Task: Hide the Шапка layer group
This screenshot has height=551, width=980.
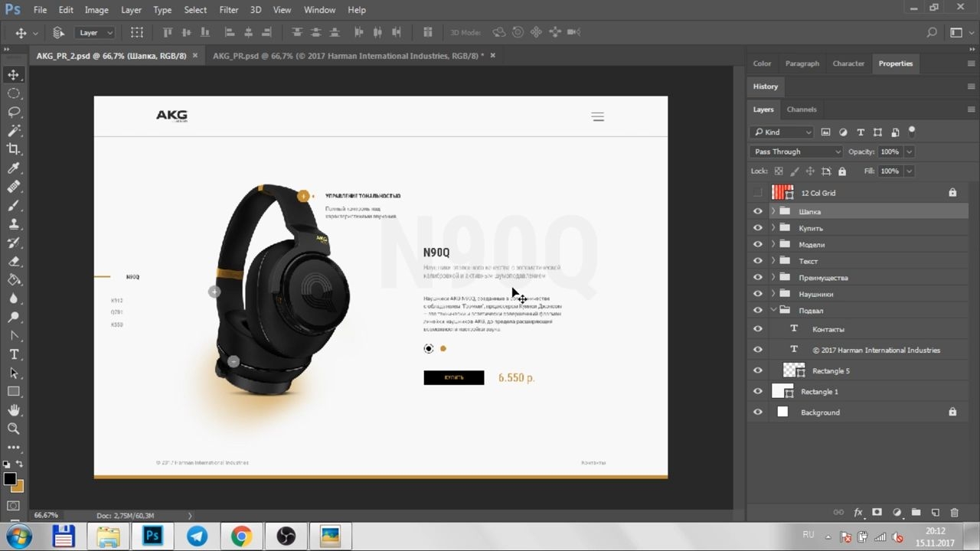Action: click(x=758, y=211)
